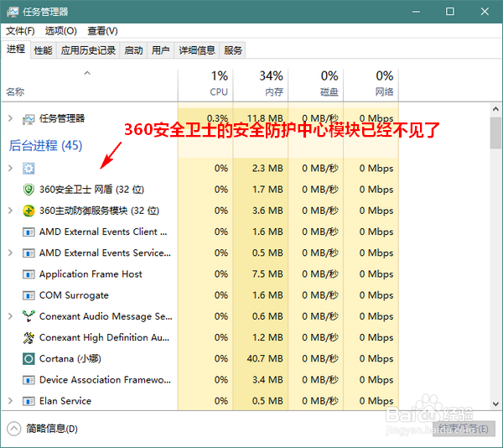
Task: Click the 简略信息(D) link
Action: tap(52, 429)
